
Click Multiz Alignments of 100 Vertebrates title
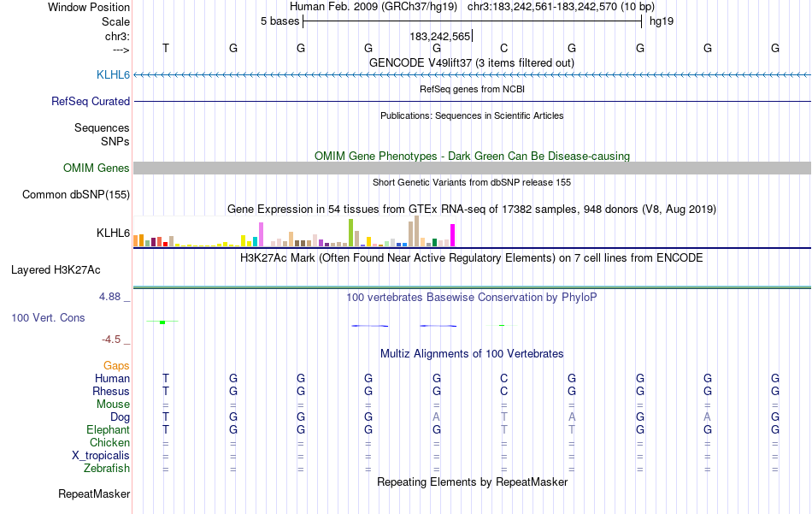pyautogui.click(x=472, y=354)
